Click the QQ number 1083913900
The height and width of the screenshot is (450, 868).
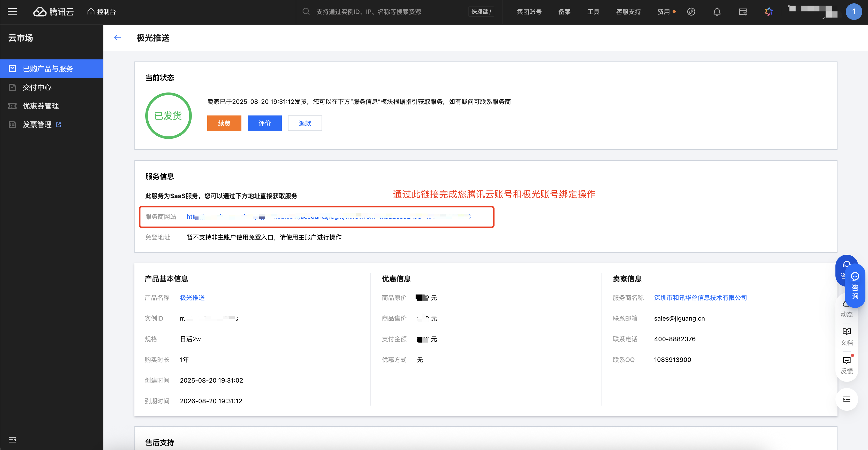(x=673, y=360)
